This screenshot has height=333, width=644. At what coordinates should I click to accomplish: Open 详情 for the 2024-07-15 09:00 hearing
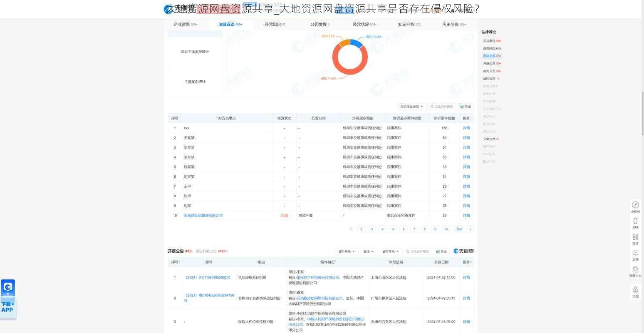[x=466, y=322]
